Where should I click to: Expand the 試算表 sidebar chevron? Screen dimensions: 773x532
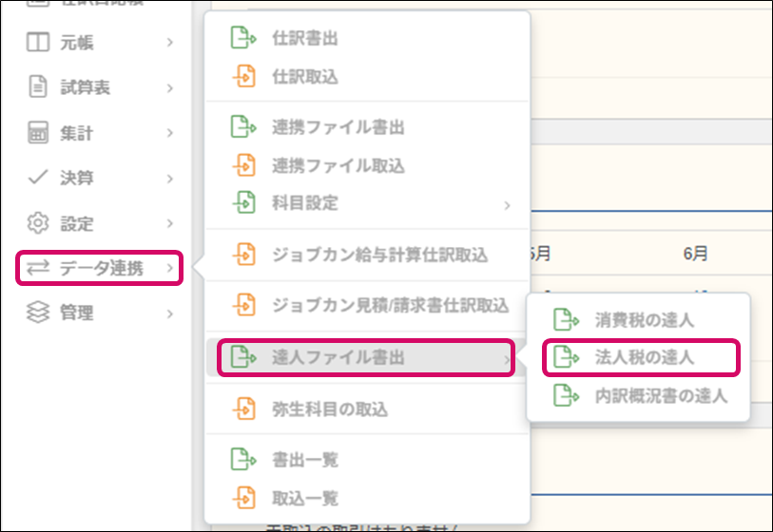(x=169, y=88)
